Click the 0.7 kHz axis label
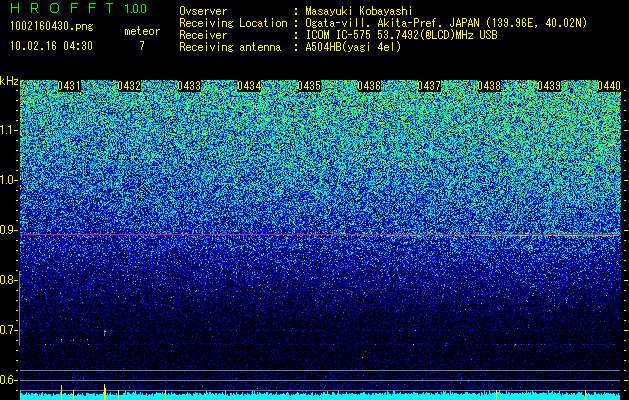 [9, 330]
